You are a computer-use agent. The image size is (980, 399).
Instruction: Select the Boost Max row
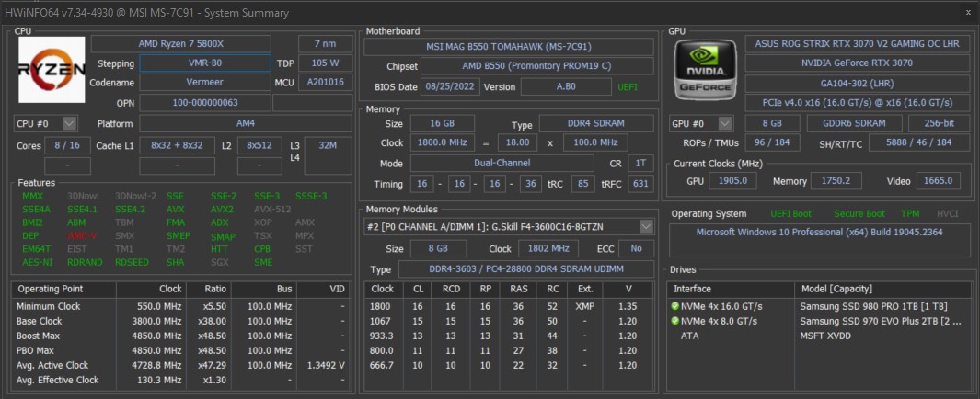pos(181,336)
